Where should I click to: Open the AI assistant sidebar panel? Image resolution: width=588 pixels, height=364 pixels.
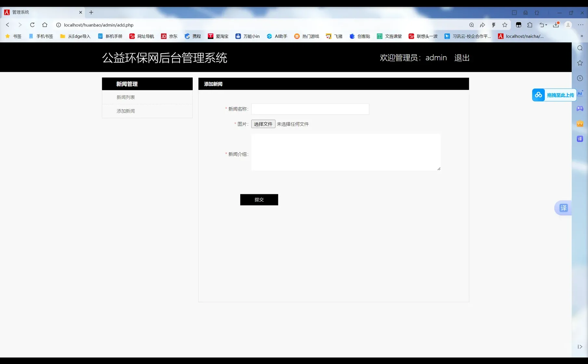(x=580, y=94)
